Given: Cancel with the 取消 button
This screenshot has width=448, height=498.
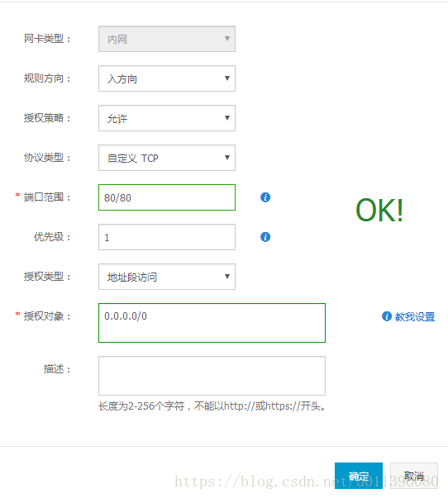Looking at the screenshot, I should pos(414,476).
